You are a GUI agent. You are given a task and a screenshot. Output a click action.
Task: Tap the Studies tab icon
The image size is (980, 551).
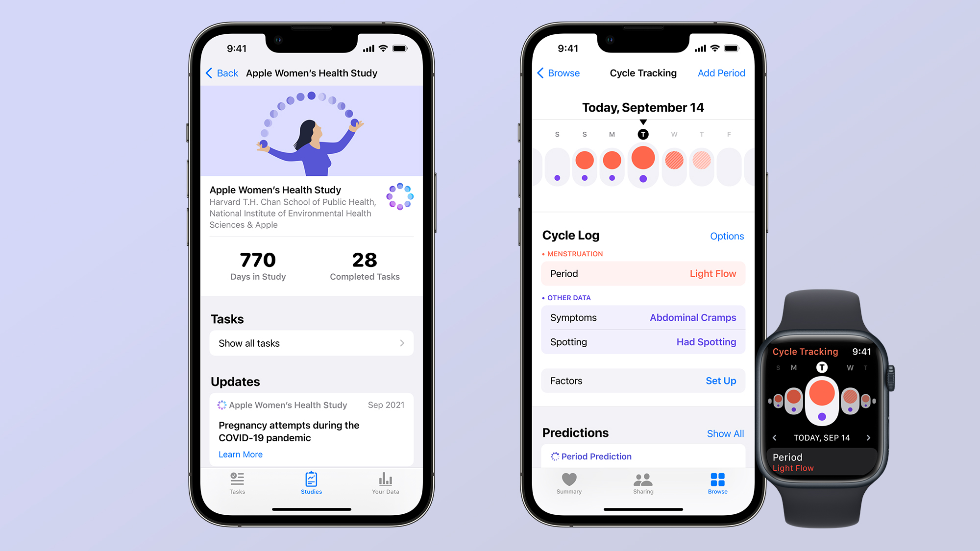tap(310, 483)
